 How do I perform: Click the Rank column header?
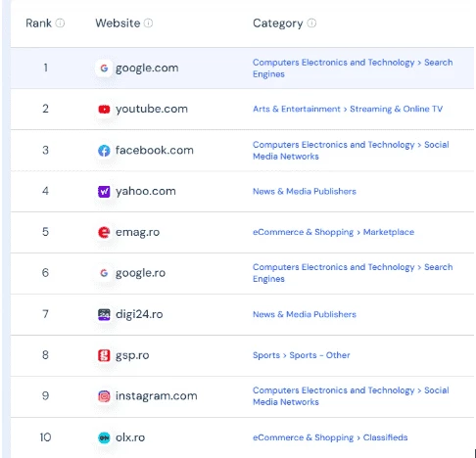tap(38, 23)
